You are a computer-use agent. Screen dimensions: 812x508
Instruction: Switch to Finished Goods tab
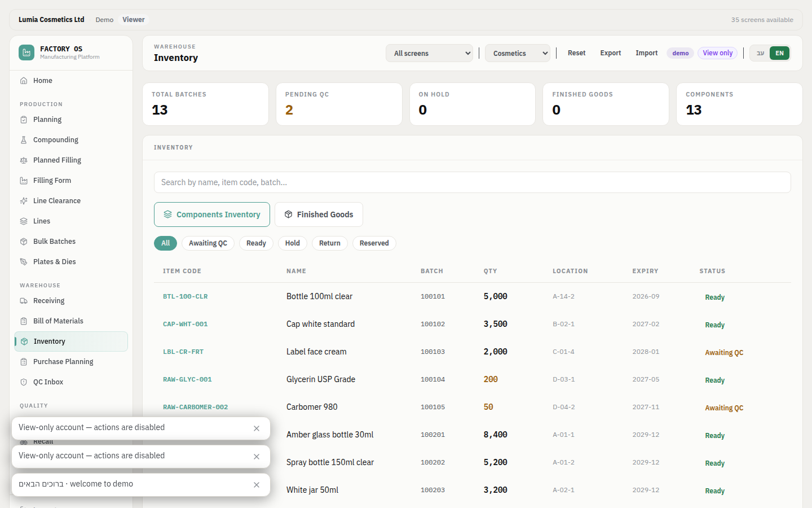pyautogui.click(x=319, y=214)
